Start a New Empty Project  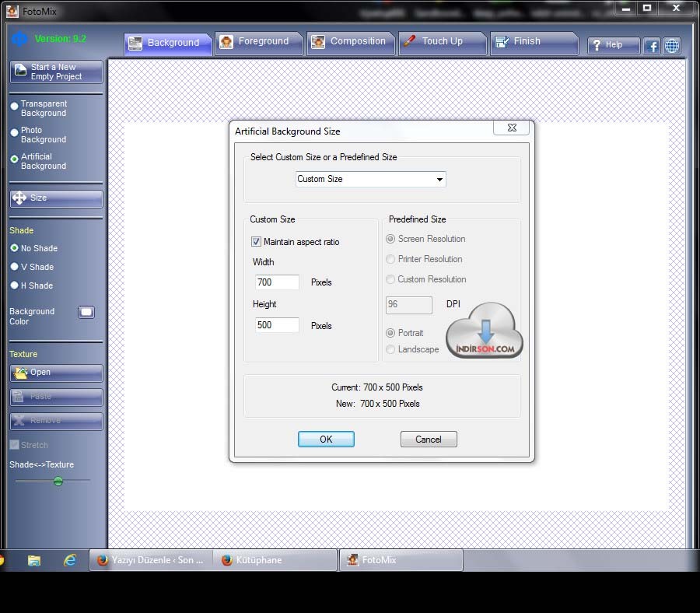click(x=56, y=72)
